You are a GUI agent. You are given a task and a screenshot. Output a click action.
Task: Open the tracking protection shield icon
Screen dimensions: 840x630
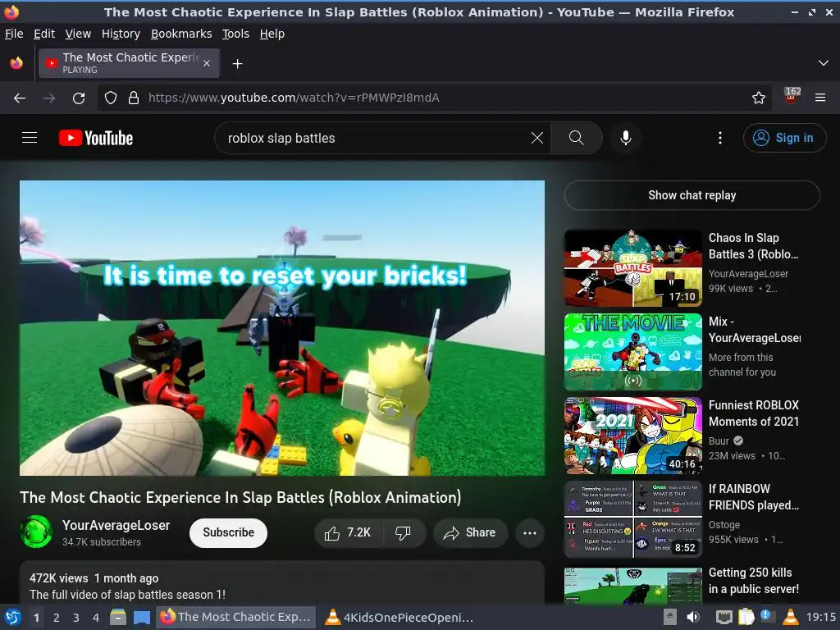(x=111, y=98)
